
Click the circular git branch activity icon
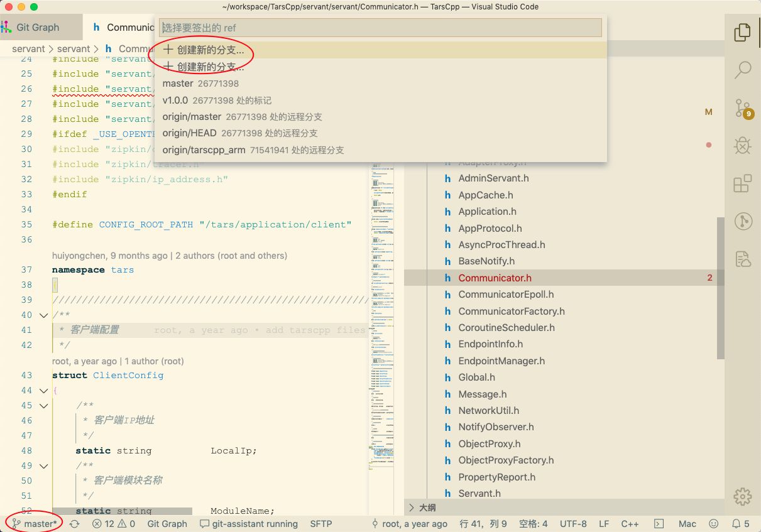click(x=743, y=221)
